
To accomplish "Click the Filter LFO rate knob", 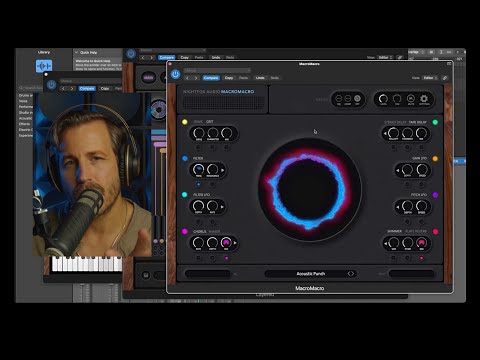I will [x=213, y=206].
